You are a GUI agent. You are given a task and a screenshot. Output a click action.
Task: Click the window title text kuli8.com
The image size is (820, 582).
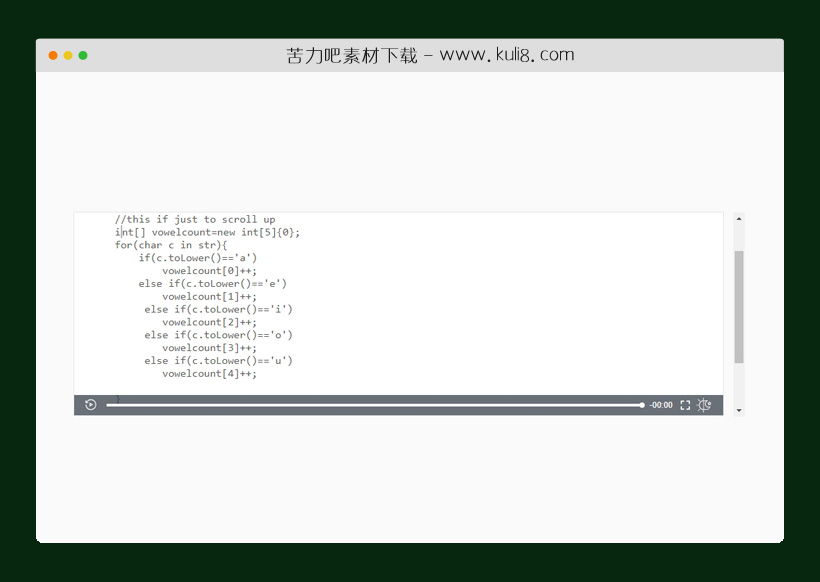pyautogui.click(x=430, y=55)
